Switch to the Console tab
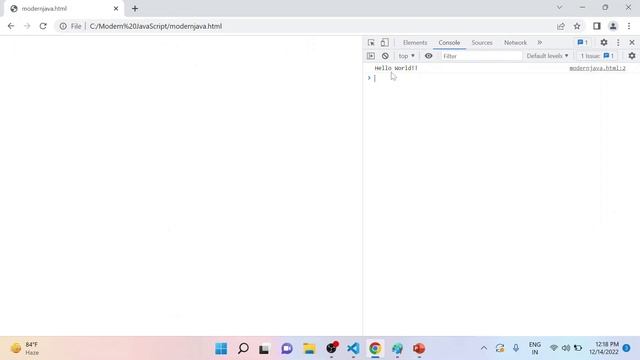Image resolution: width=640 pixels, height=360 pixels. click(x=449, y=42)
